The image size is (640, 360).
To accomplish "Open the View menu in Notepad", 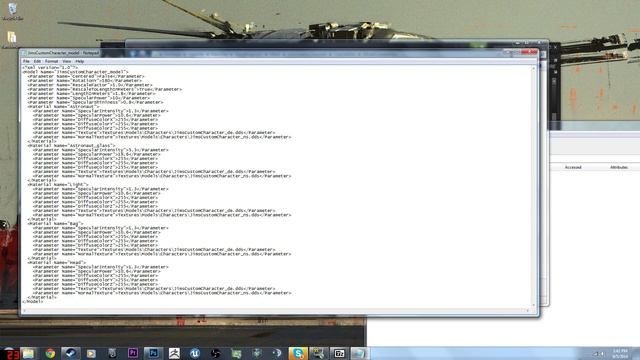I will tap(67, 61).
